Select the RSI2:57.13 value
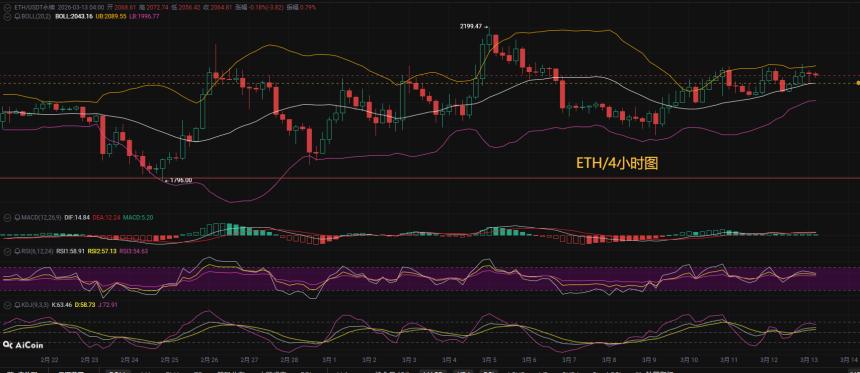860x373 pixels. click(102, 251)
